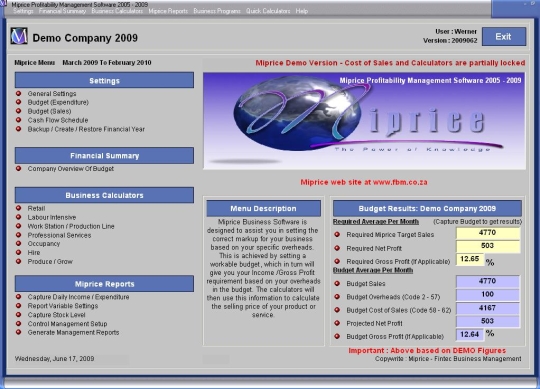The image size is (540, 389).
Task: Click red bullet beside Backup / Create / Restore
Action: pos(19,129)
